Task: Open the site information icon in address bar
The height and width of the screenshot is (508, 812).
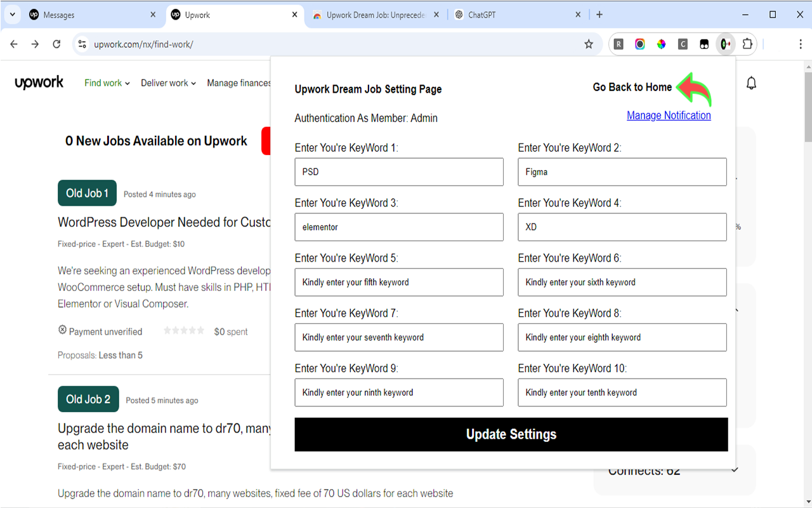Action: pos(82,44)
